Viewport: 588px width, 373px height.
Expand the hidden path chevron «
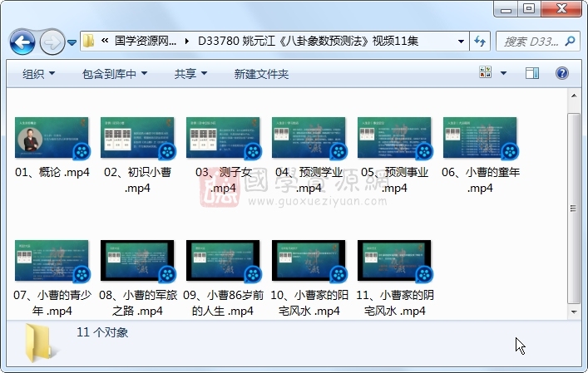pos(105,41)
